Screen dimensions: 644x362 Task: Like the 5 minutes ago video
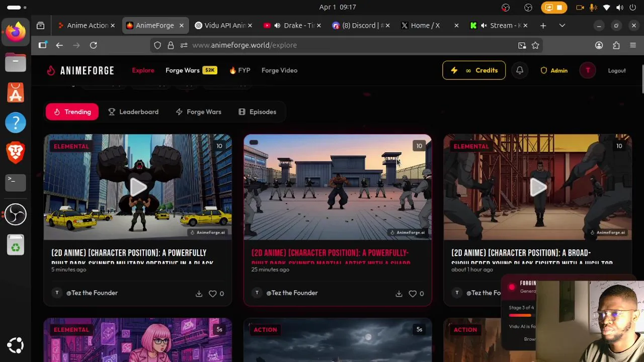click(x=212, y=294)
